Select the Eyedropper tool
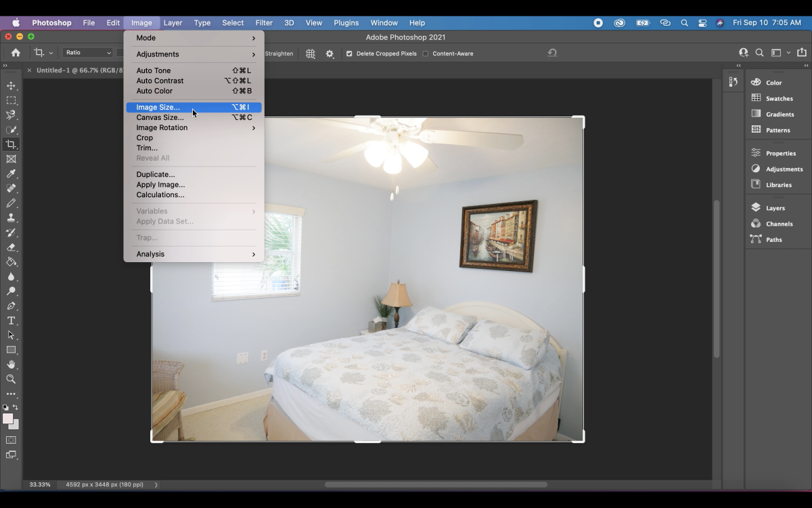812x508 pixels. click(x=11, y=174)
